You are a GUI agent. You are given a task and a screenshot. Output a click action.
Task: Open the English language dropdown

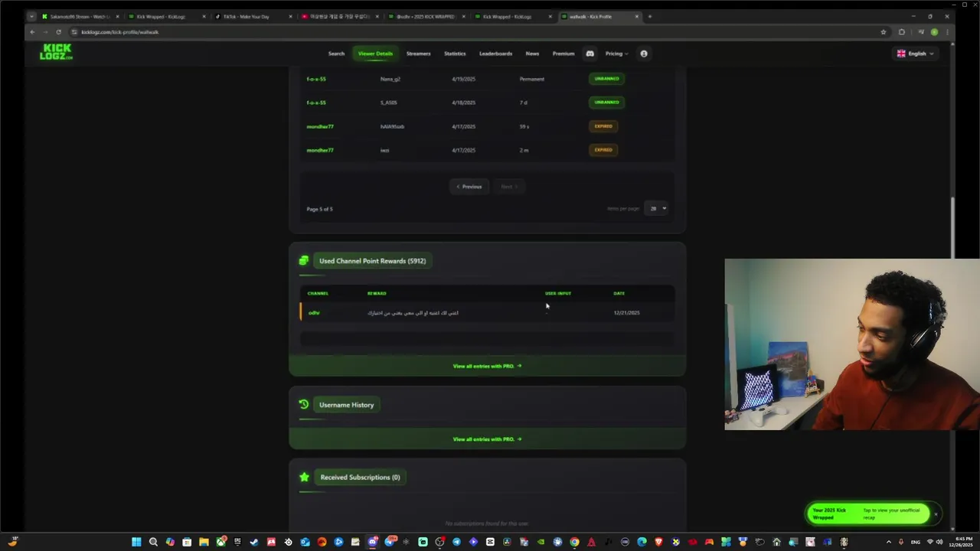pyautogui.click(x=916, y=54)
